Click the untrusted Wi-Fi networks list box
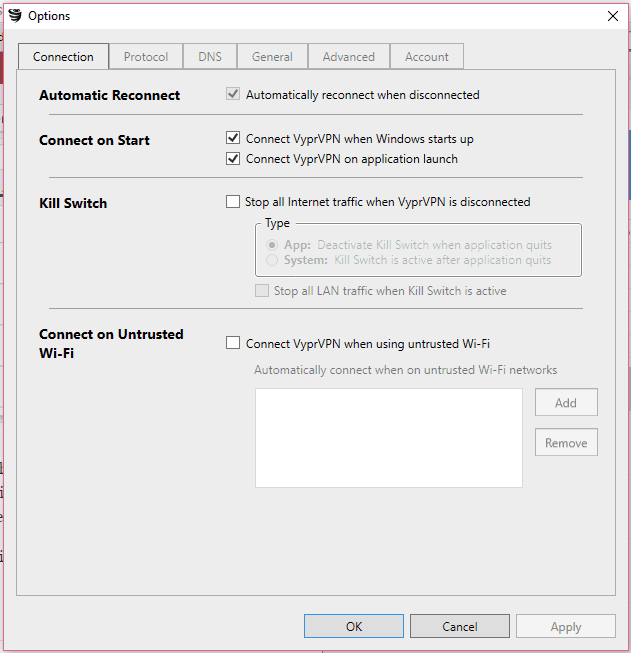This screenshot has height=653, width=631. 388,438
